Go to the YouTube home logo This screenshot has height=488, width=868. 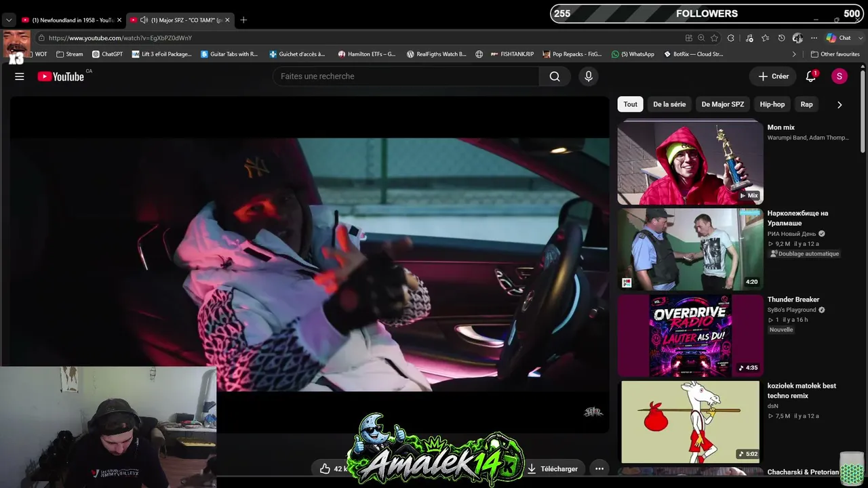click(61, 77)
